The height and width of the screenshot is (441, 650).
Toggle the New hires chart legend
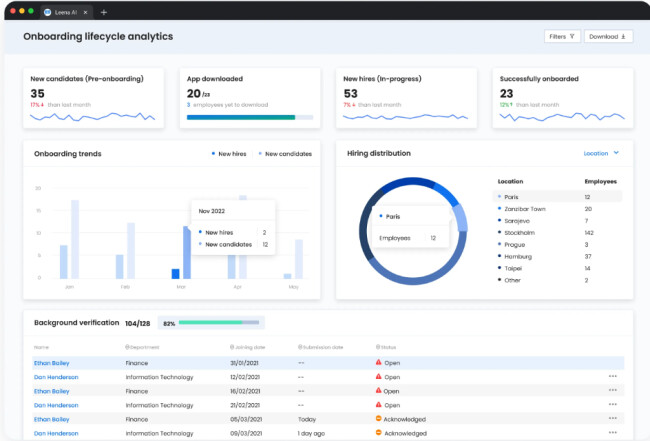click(x=231, y=154)
